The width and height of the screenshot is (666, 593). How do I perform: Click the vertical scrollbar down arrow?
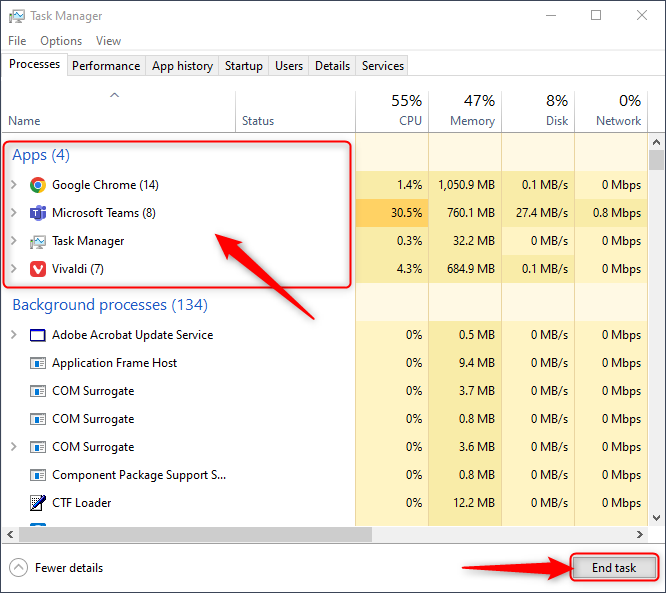(x=656, y=518)
